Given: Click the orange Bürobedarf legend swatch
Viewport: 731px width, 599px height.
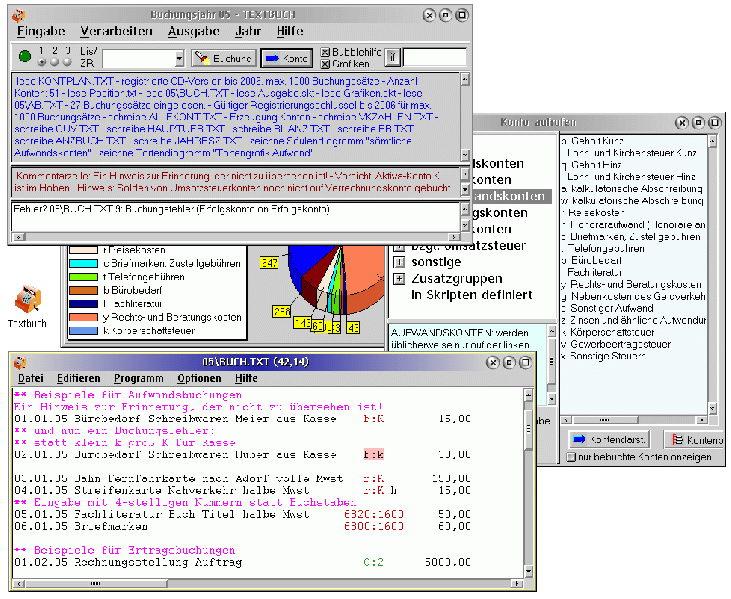Looking at the screenshot, I should point(83,290).
